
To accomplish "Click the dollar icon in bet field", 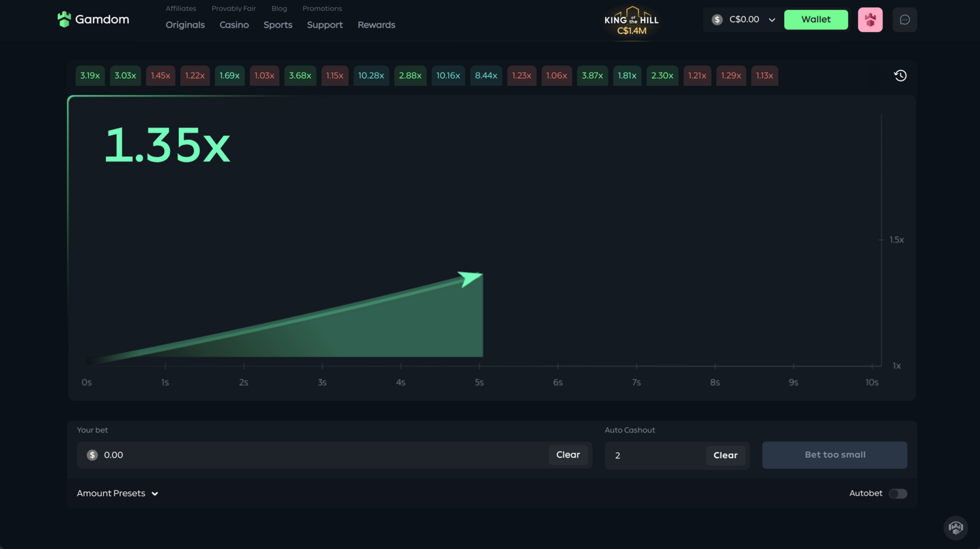I will click(92, 455).
